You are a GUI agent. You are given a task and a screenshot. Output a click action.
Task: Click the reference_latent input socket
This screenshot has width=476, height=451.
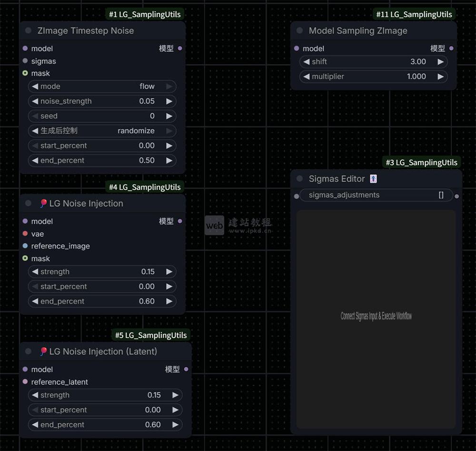point(25,382)
